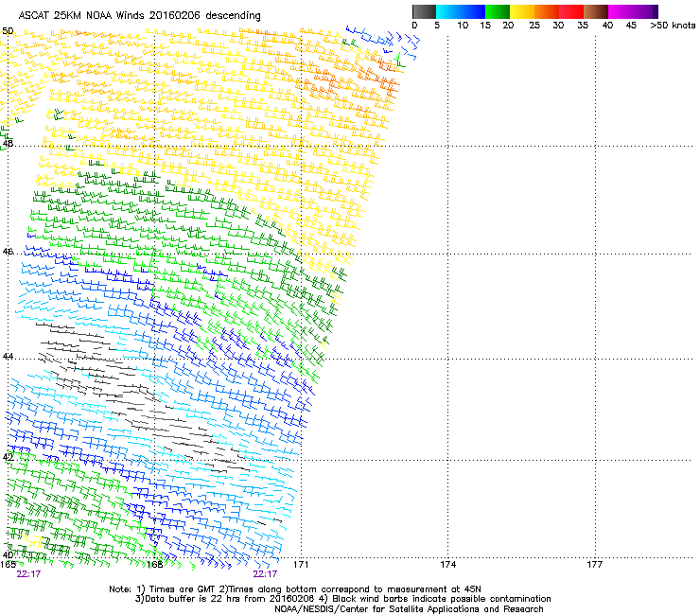Select the green 15-20 knots legend segment
700x615 pixels.
pyautogui.click(x=498, y=11)
